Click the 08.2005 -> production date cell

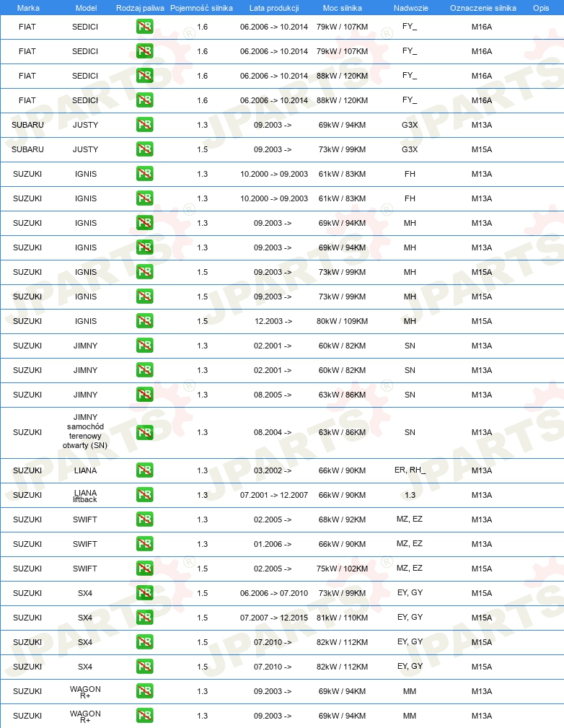tap(273, 395)
